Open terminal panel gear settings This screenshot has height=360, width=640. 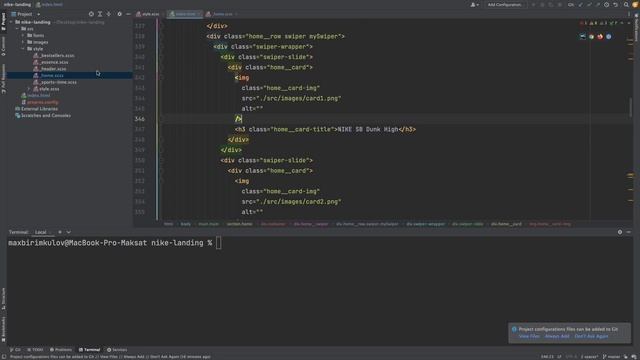pos(620,232)
